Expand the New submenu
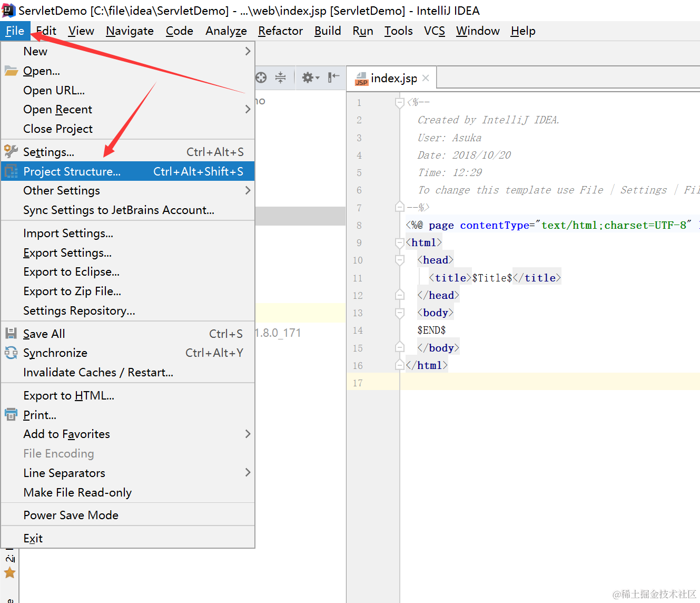 pos(128,51)
